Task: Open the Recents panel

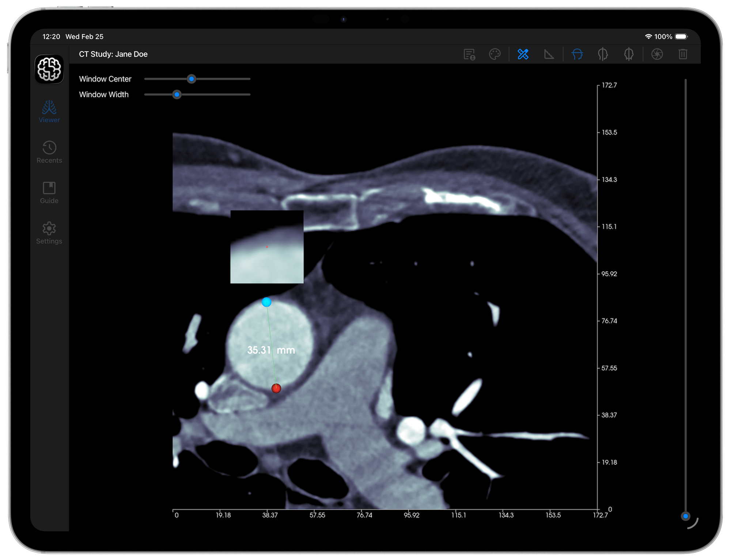Action: [49, 152]
